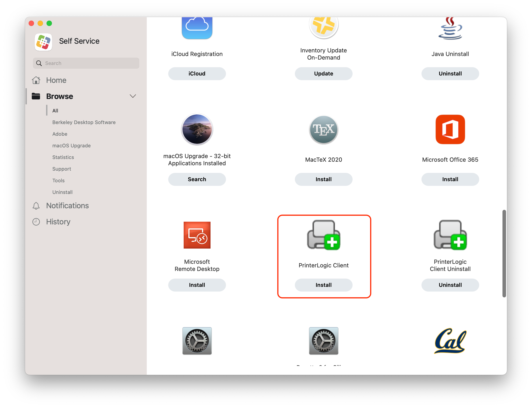Show the Statistics category
This screenshot has height=408, width=532.
click(x=63, y=157)
